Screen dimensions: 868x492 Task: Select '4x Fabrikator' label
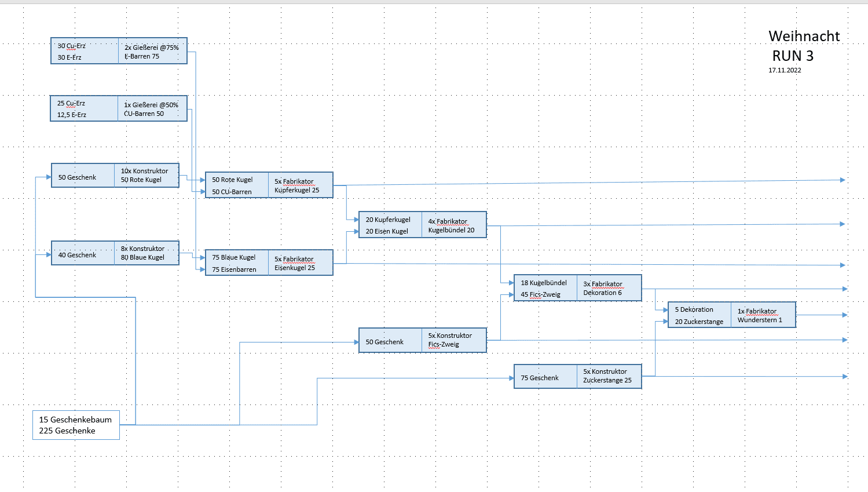coord(448,221)
